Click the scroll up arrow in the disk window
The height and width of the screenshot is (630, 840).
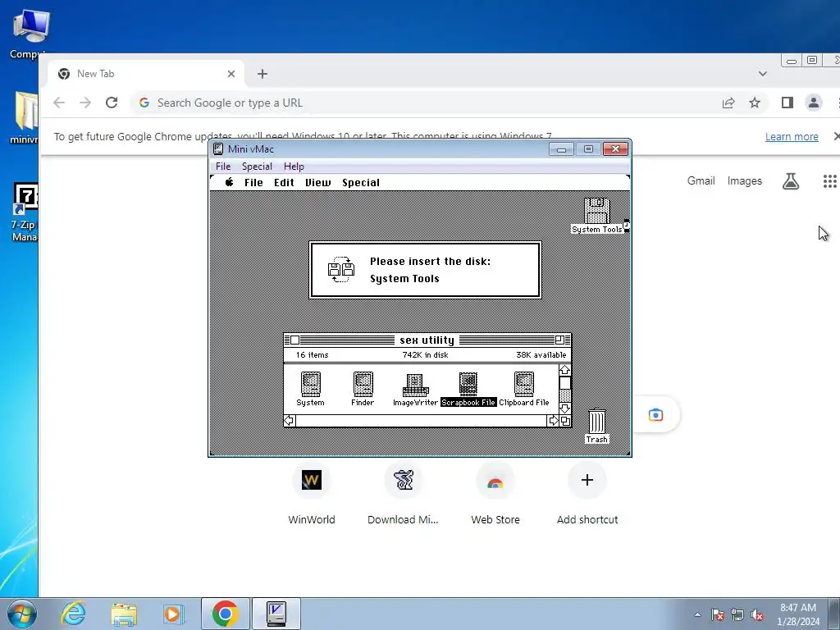pyautogui.click(x=564, y=370)
